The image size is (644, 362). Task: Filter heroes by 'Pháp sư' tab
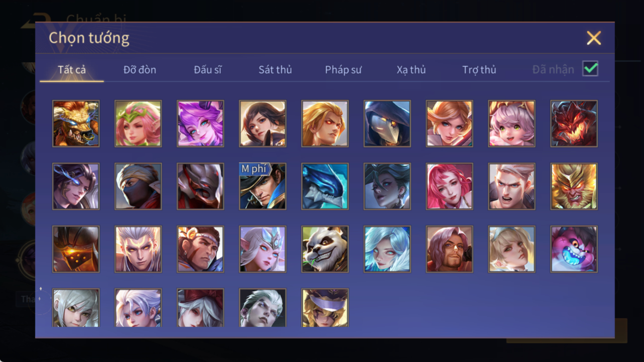(x=343, y=70)
